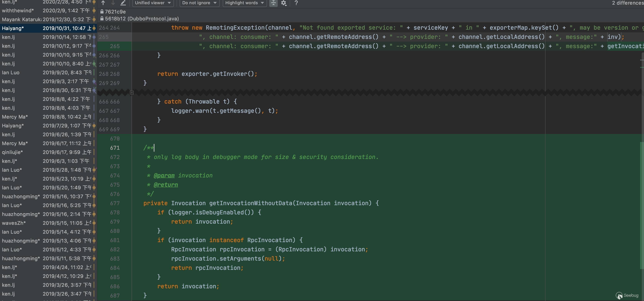Viewport: 644px width, 301px height.
Task: Select Mayank Kataruka commit dated 2019/12/30
Action: pos(48,19)
